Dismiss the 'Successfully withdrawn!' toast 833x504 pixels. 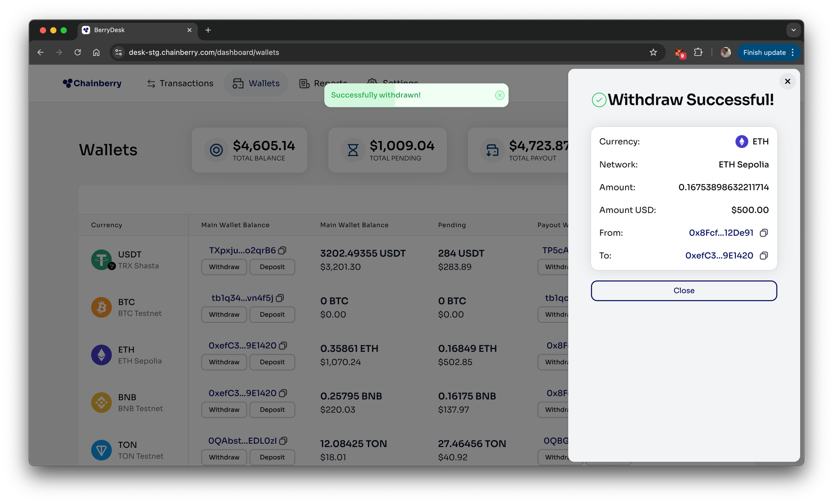(499, 95)
